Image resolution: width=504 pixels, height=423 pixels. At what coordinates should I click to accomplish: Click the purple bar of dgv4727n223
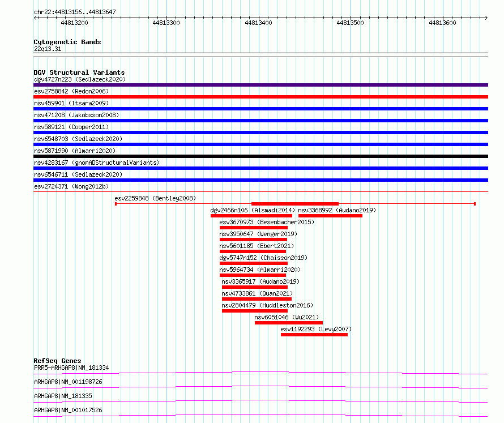260,85
